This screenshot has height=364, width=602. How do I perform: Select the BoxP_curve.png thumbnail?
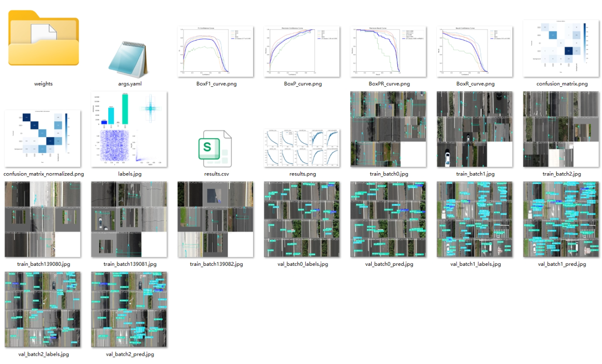(x=302, y=51)
